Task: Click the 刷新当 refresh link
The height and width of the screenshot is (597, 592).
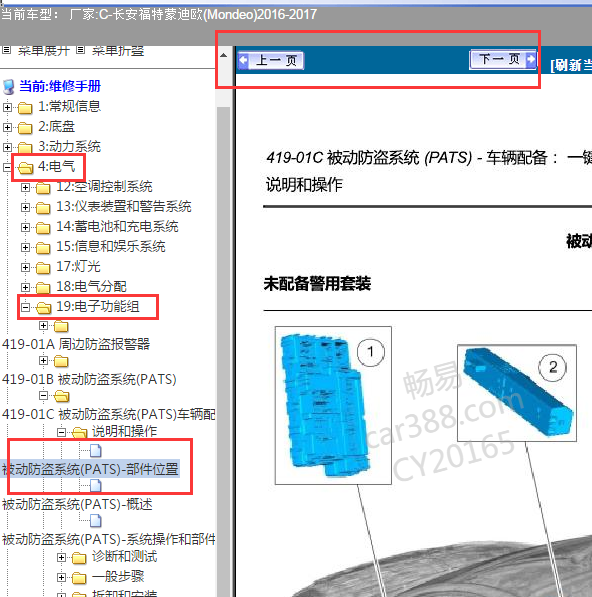Action: pos(571,65)
